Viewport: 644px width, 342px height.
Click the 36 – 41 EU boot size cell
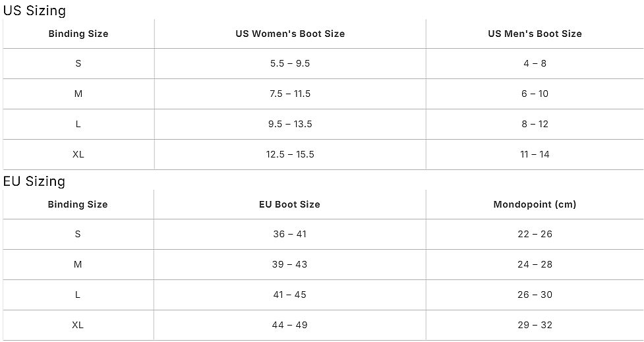[289, 234]
